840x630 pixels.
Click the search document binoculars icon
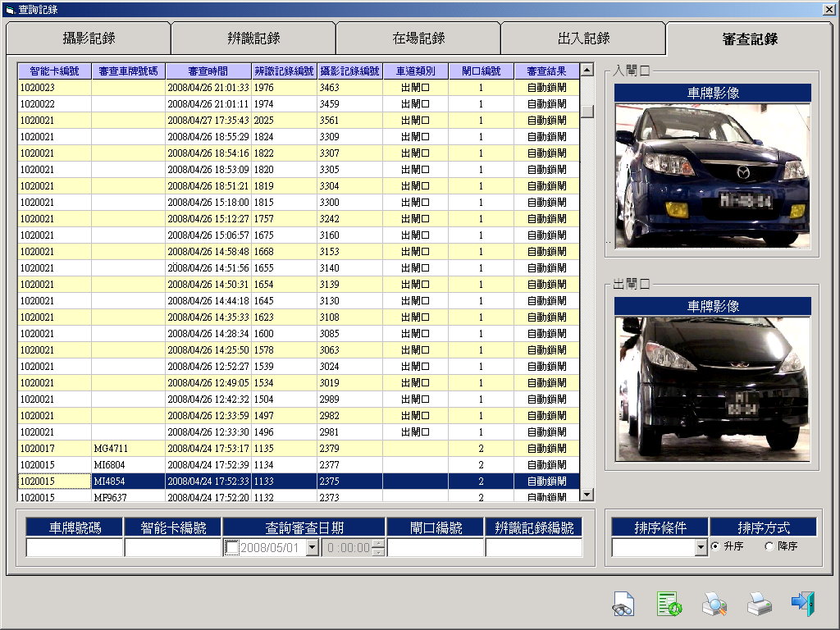point(623,605)
